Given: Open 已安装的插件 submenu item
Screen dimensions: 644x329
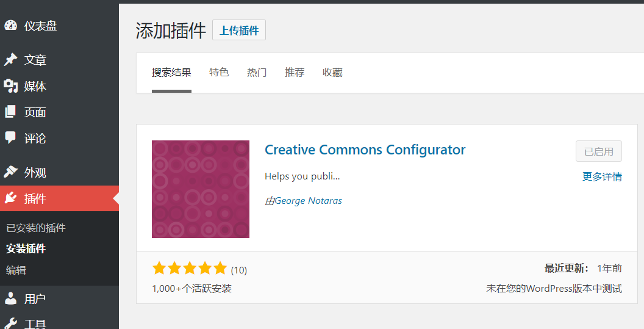Looking at the screenshot, I should pyautogui.click(x=36, y=228).
